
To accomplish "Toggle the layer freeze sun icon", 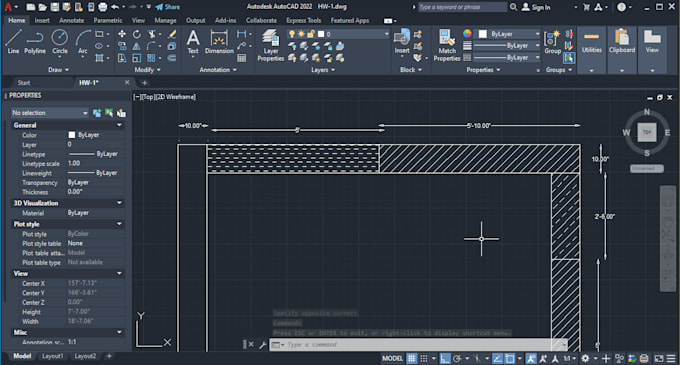I will point(301,34).
